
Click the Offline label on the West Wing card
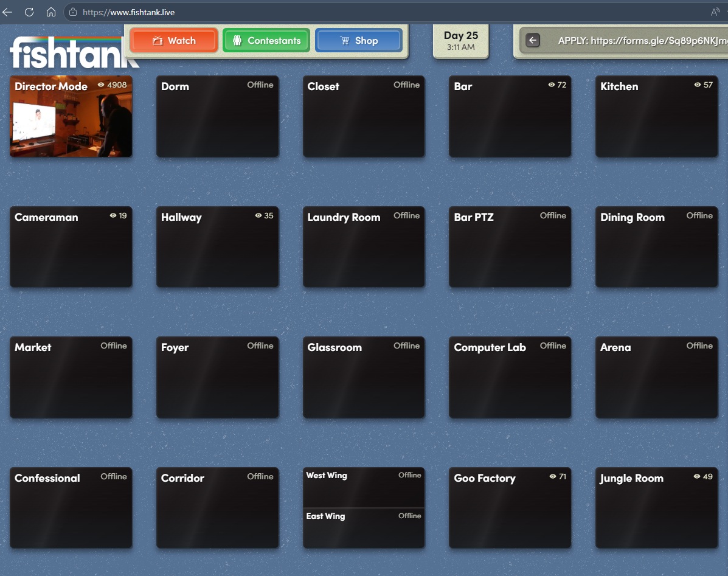409,475
